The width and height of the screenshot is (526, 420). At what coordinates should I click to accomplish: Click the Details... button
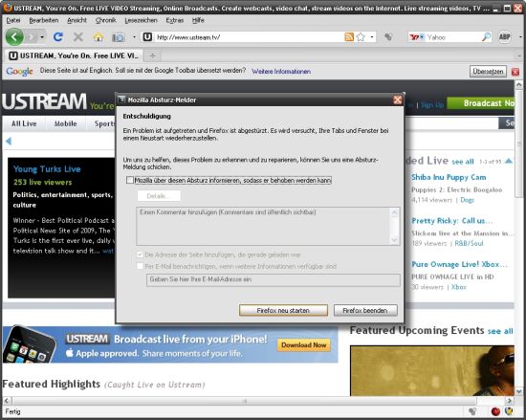click(159, 196)
